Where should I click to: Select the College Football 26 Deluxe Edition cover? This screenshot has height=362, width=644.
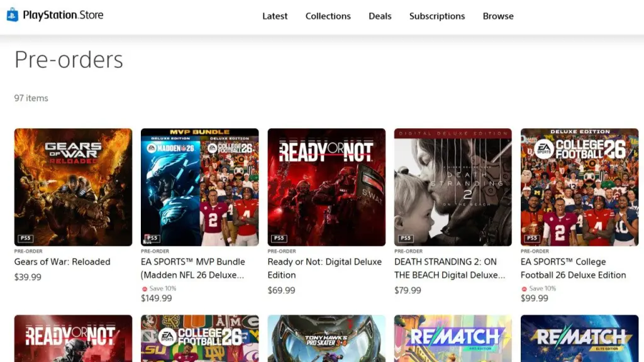[x=579, y=187]
